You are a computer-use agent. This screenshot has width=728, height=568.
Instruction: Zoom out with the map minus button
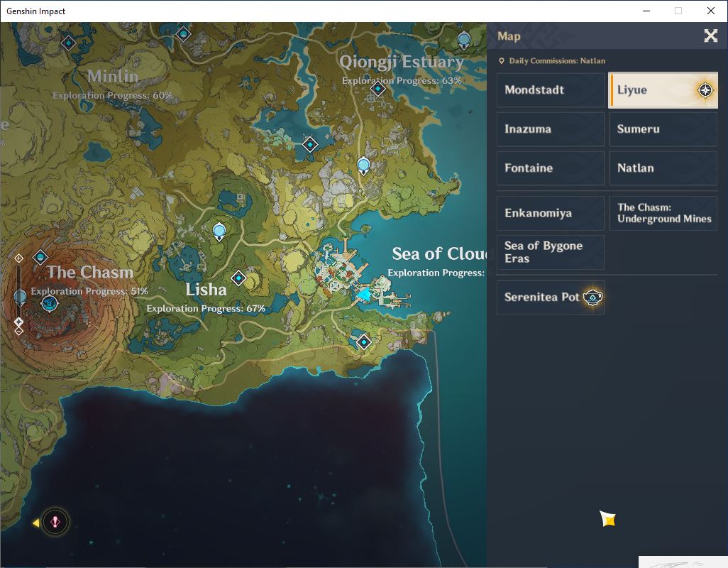[x=18, y=331]
